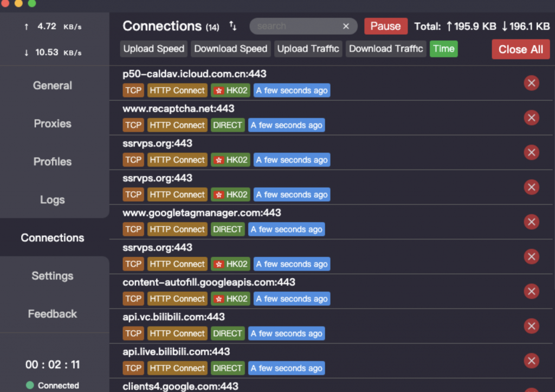The width and height of the screenshot is (555, 392).
Task: Click DIRECT tag under www.recaptcha.net
Action: 228,125
